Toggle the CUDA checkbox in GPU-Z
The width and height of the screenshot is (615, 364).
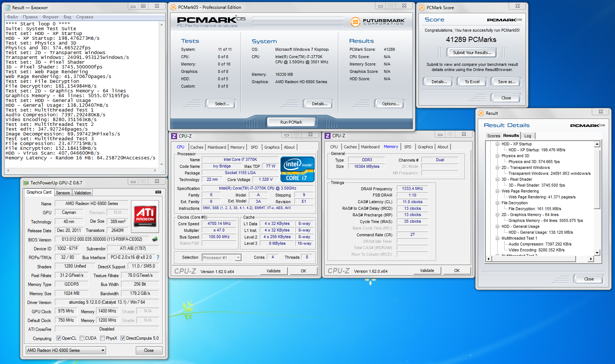[82, 338]
